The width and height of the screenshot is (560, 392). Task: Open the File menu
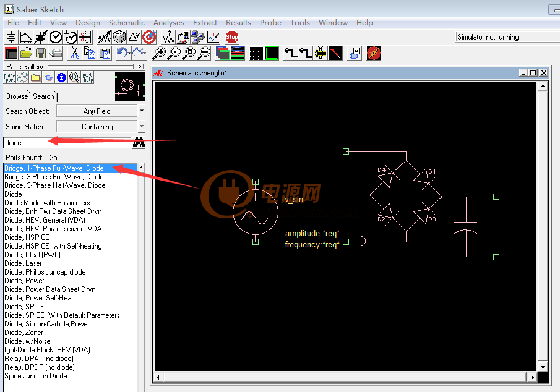tap(13, 22)
